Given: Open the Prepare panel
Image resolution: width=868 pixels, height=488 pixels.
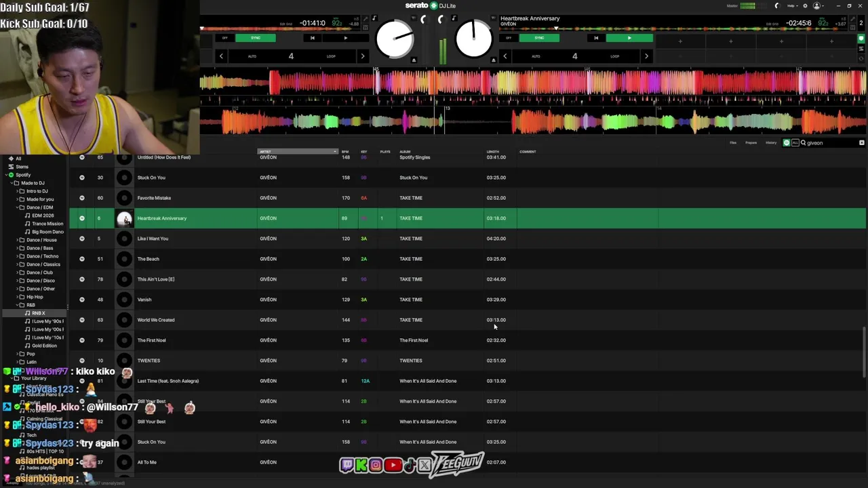Looking at the screenshot, I should [751, 143].
